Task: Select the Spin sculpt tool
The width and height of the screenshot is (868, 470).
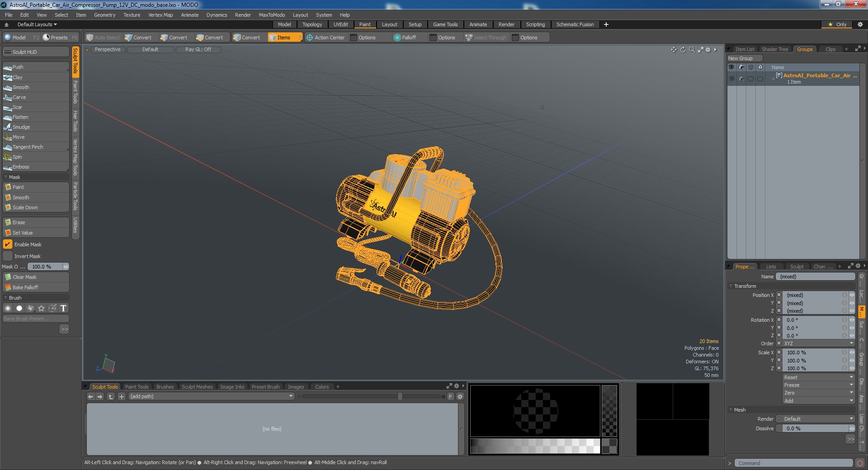Action: (36, 157)
